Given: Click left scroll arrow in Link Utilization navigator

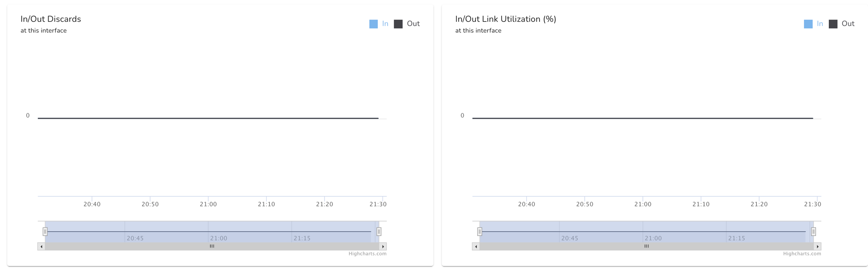Looking at the screenshot, I should pyautogui.click(x=476, y=246).
